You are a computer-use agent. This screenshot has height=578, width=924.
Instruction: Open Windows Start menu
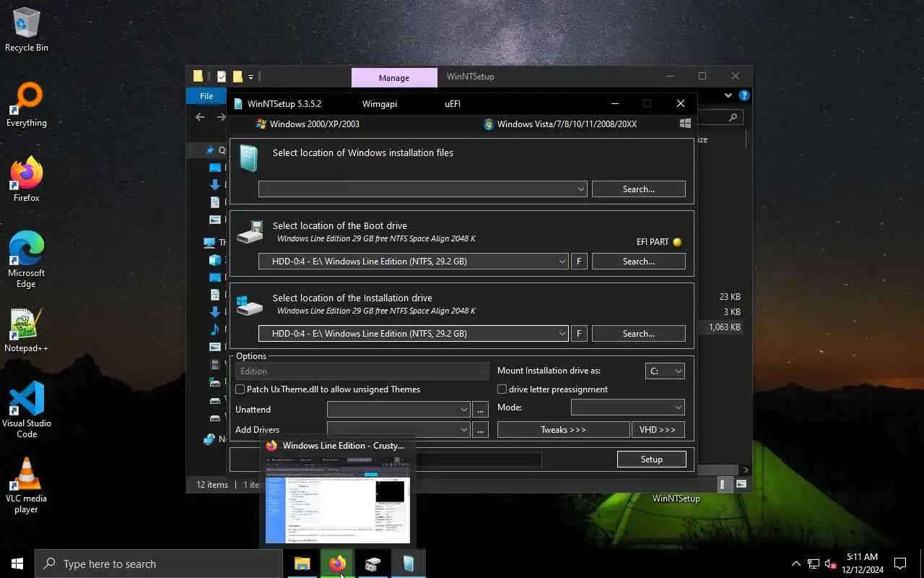(x=17, y=564)
